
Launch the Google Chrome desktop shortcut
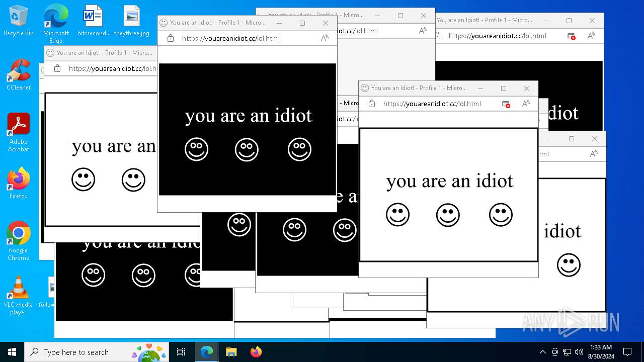19,241
